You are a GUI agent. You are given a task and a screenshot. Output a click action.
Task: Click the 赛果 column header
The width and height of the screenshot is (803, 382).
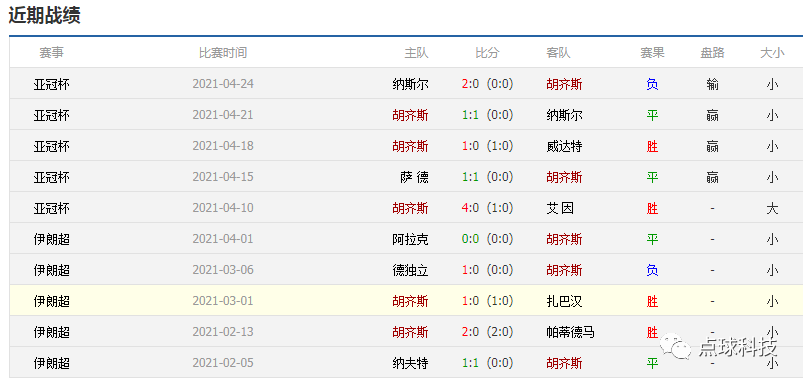(x=652, y=53)
